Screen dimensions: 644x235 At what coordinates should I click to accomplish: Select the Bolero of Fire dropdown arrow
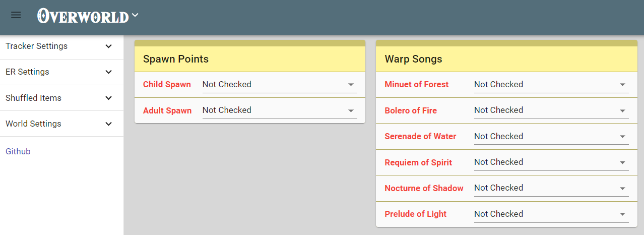622,110
